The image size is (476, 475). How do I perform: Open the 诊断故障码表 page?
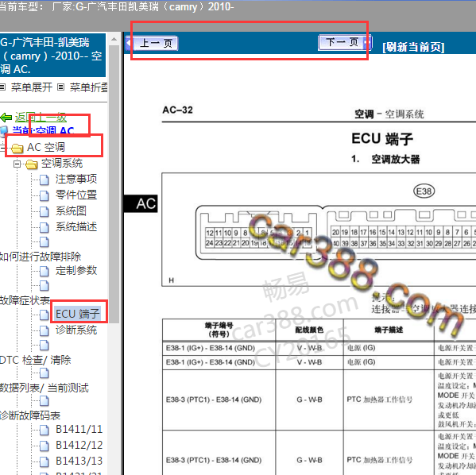(x=30, y=415)
